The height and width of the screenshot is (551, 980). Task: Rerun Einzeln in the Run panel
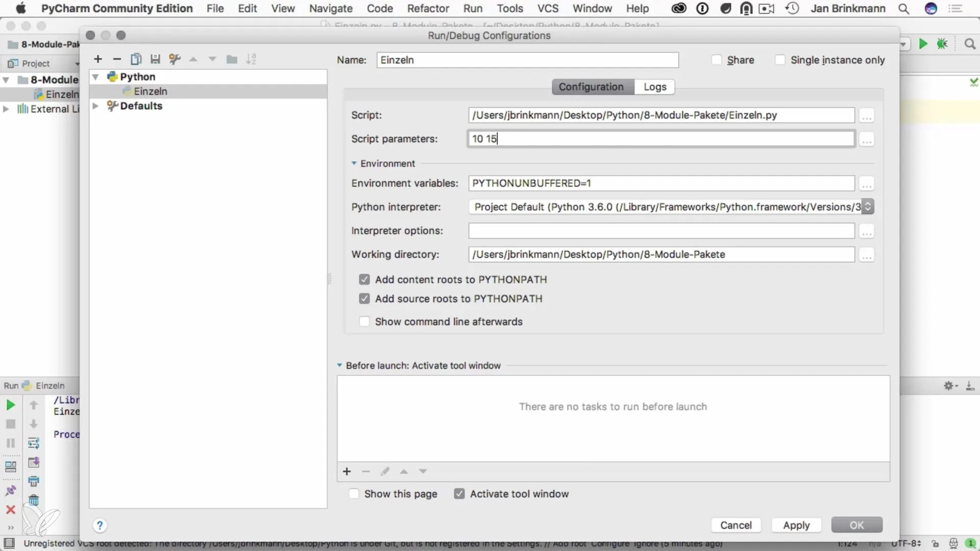pos(10,405)
